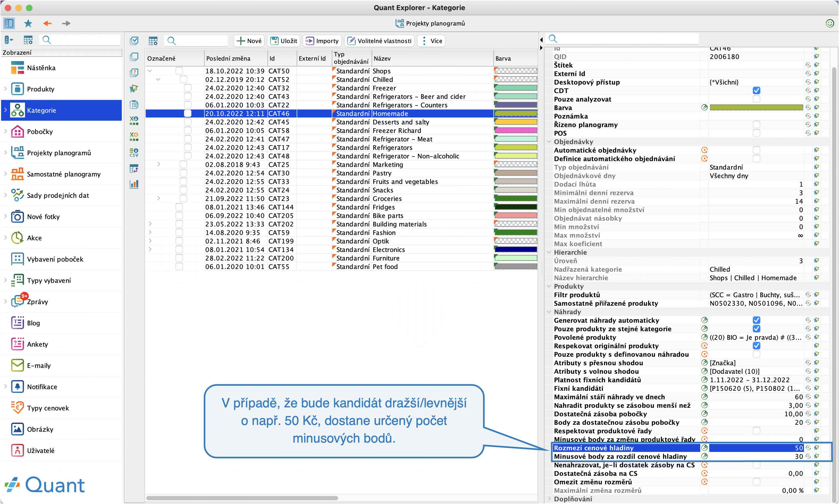
Task: Click the cursor selection tool icon
Action: click(x=134, y=88)
